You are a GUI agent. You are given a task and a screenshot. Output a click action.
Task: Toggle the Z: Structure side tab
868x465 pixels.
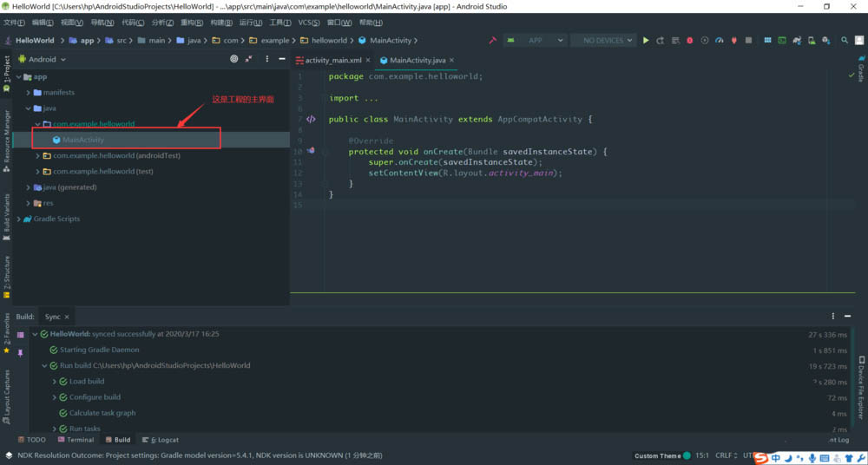coord(6,277)
